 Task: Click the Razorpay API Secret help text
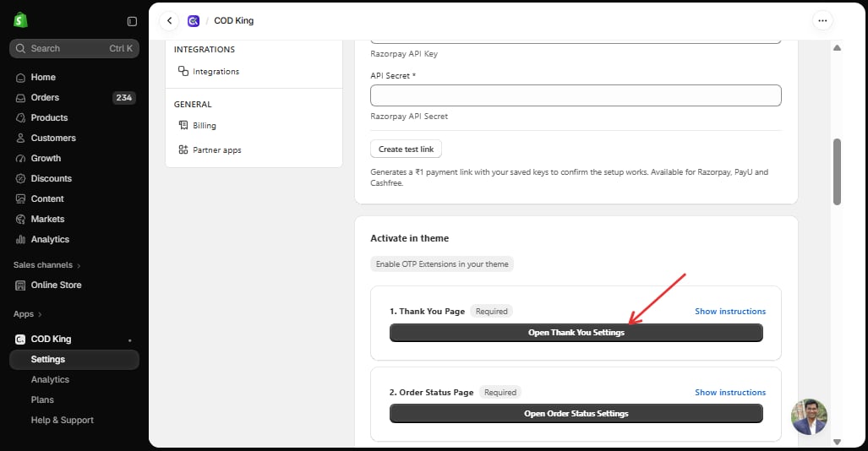point(409,117)
